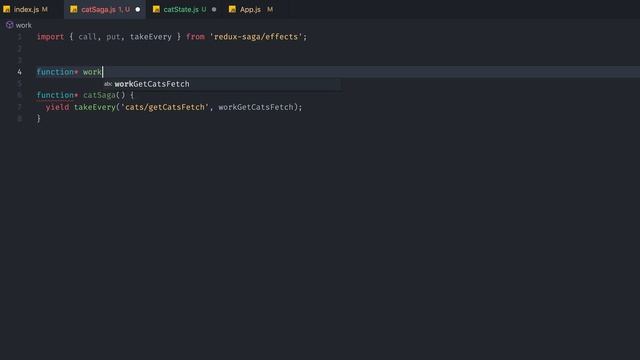Click the JS file icon on catSaga.js tab
Image resolution: width=640 pixels, height=360 pixels.
tap(73, 9)
